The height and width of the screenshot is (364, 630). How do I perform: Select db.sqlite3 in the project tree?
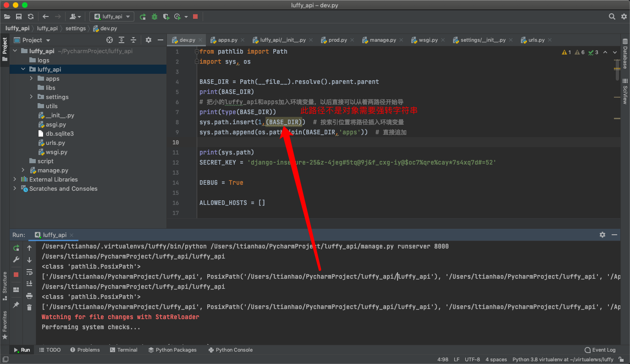point(60,133)
